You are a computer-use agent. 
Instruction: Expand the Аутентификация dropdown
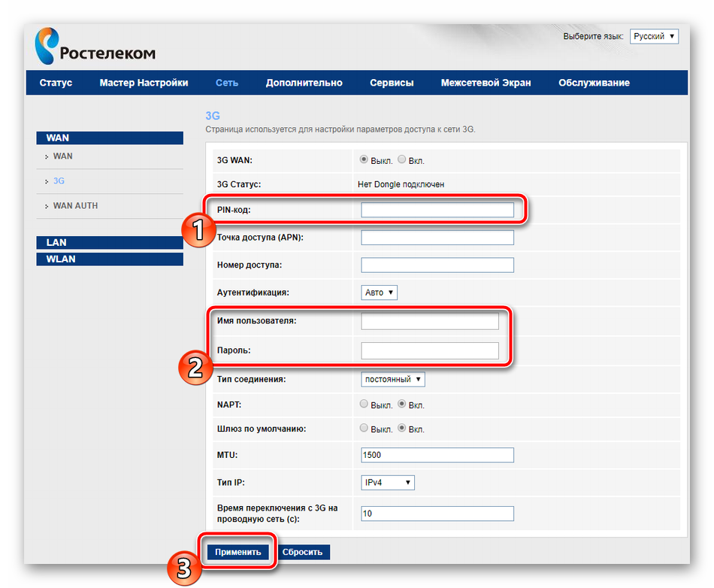(x=379, y=292)
